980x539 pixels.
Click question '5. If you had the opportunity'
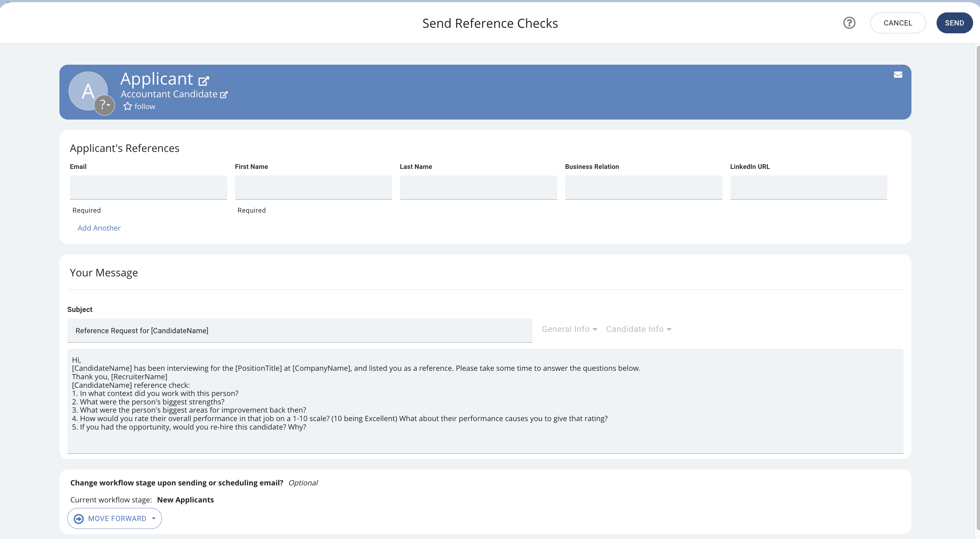[x=189, y=427]
